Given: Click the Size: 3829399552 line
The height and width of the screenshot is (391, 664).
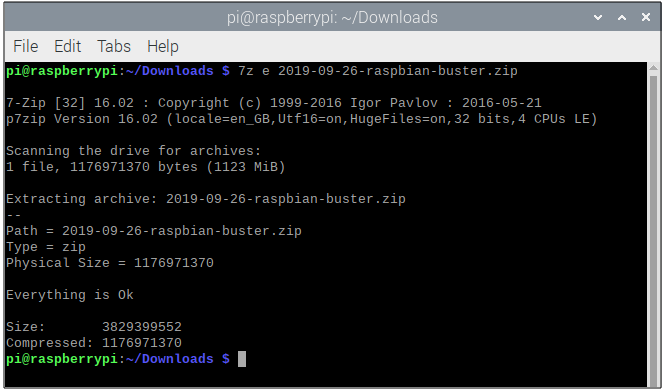Looking at the screenshot, I should click(94, 327).
